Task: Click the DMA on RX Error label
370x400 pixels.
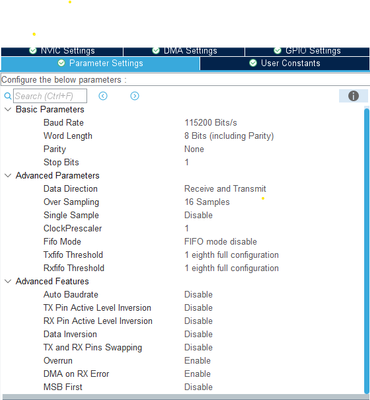Action: point(76,374)
